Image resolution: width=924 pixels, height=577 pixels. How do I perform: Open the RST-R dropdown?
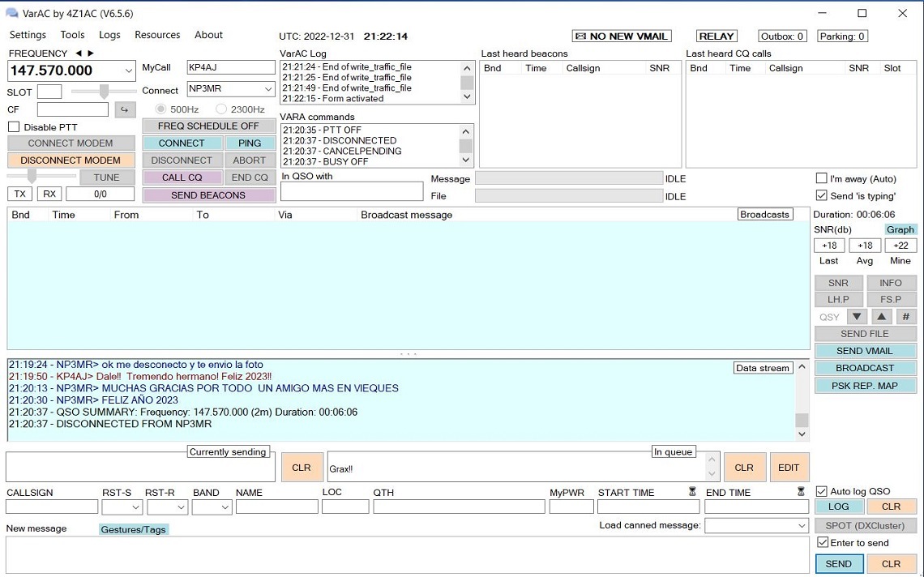[x=181, y=506]
